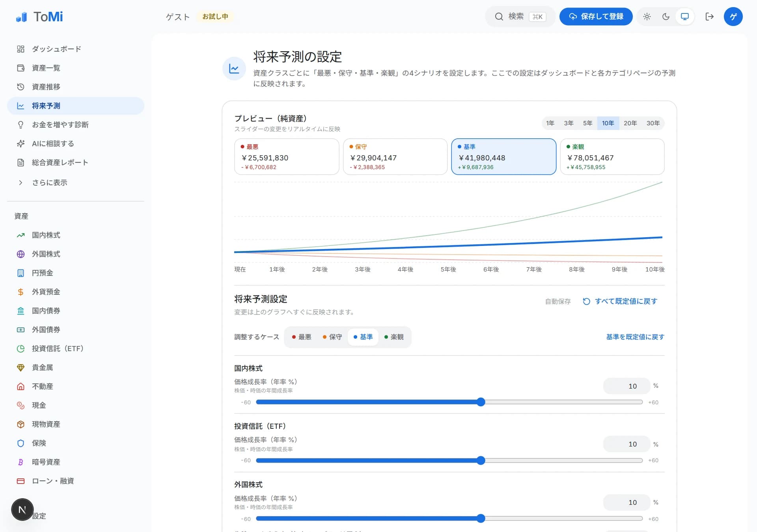Click the 資産一覧 wallet icon
The height and width of the screenshot is (532, 757).
pos(21,68)
